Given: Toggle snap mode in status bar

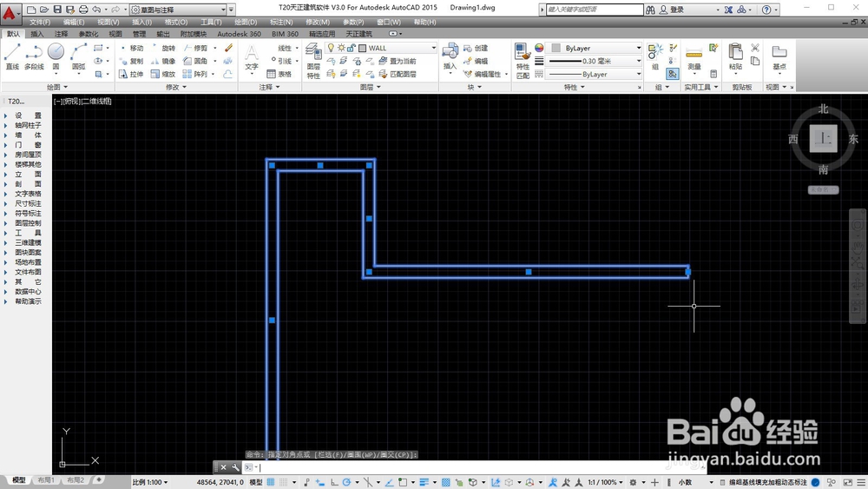Looking at the screenshot, I should [284, 482].
